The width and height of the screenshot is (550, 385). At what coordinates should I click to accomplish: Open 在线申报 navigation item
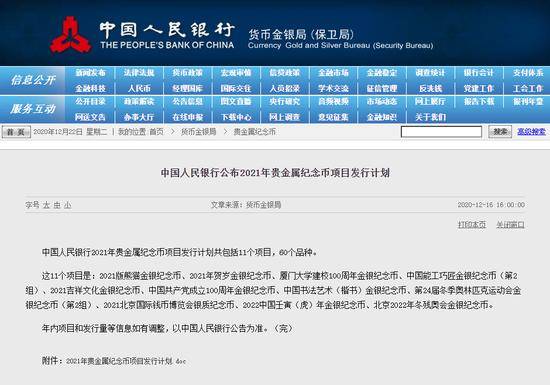(188, 117)
